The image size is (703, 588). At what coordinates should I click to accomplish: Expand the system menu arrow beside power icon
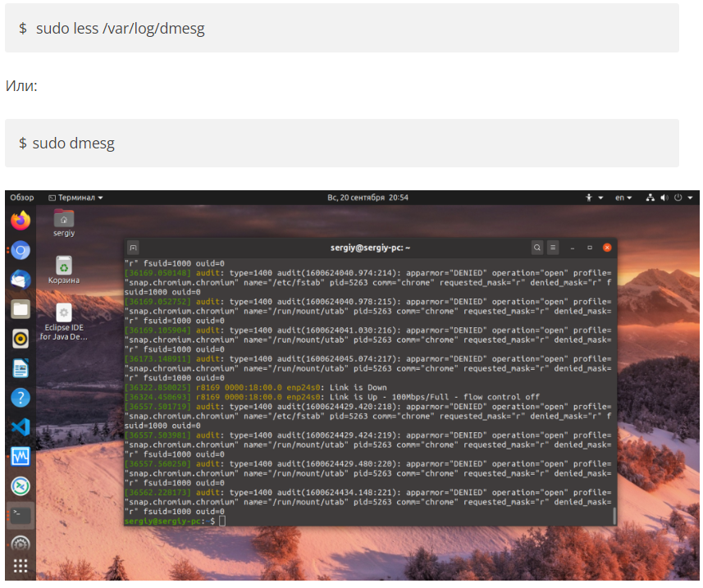(691, 198)
